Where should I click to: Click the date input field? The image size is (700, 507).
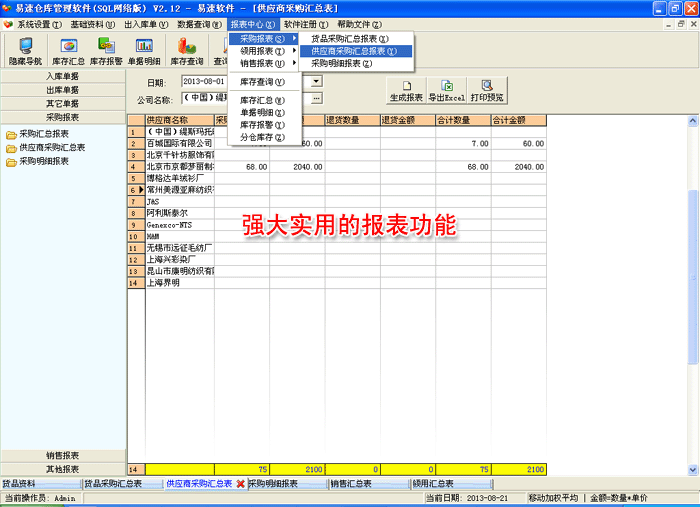pos(205,81)
